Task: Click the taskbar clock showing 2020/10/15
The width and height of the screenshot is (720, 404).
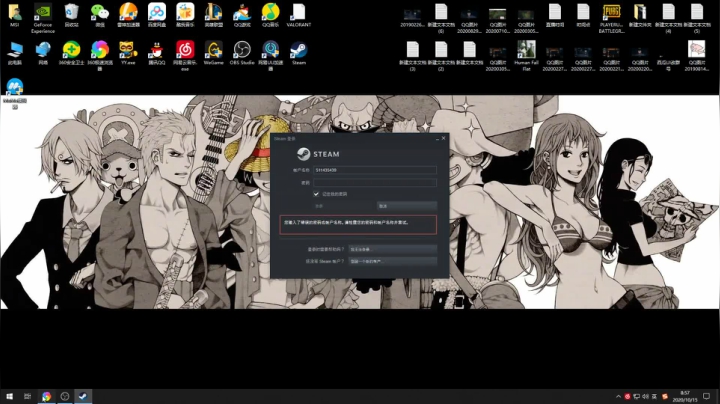Action: [x=685, y=396]
